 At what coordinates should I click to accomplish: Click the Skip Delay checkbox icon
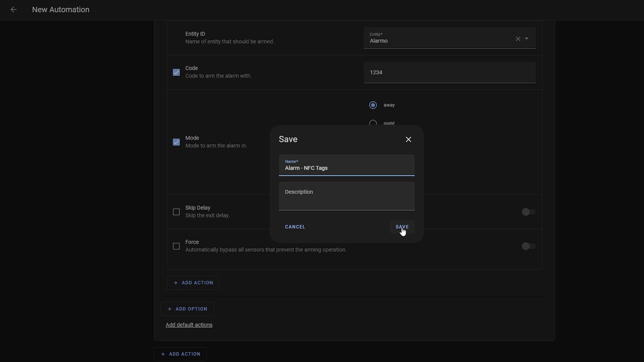[x=176, y=211]
